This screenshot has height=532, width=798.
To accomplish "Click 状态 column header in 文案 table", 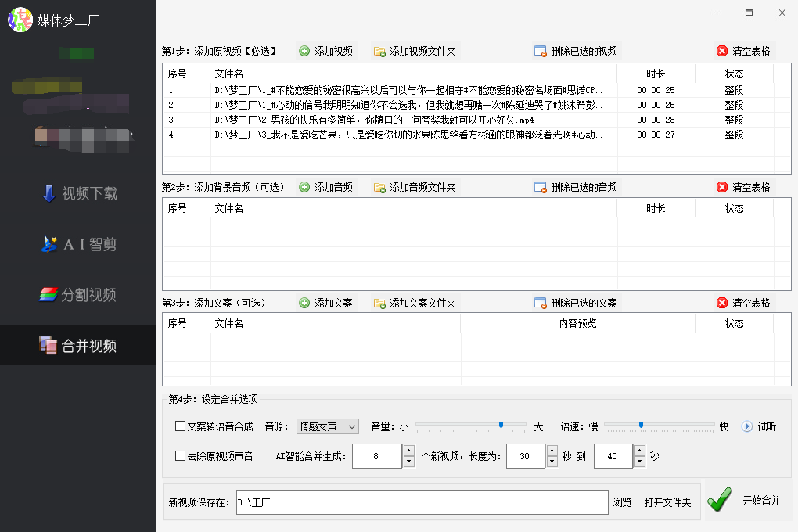I will click(734, 323).
